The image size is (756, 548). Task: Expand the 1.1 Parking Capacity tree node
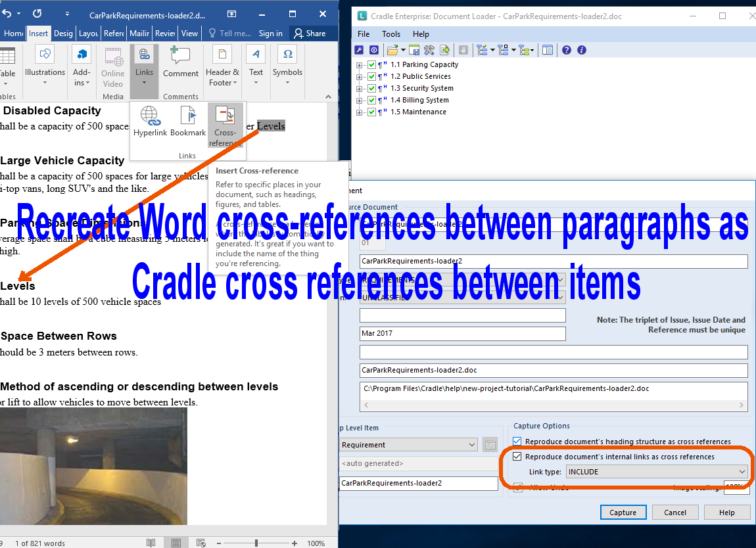point(358,64)
